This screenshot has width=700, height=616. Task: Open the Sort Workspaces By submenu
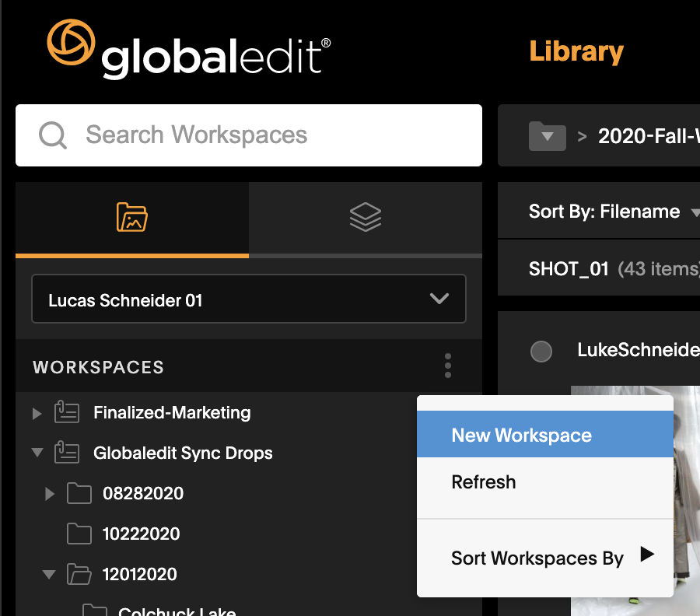click(544, 558)
